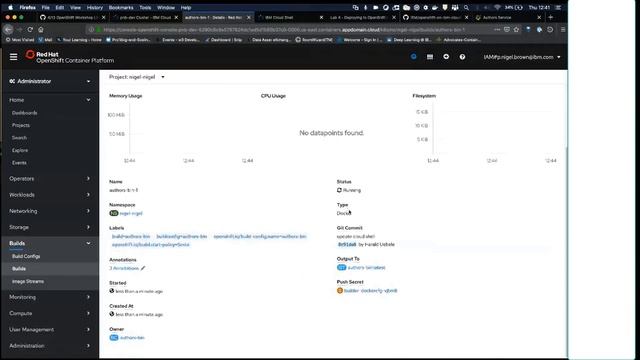Open the nigel-nigel namespace link
The height and width of the screenshot is (360, 640).
[131, 213]
